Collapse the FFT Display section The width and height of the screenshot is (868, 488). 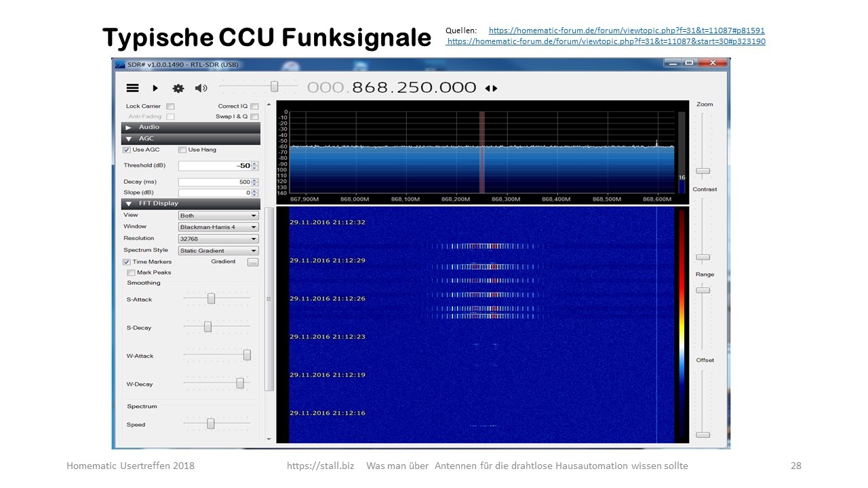click(191, 203)
